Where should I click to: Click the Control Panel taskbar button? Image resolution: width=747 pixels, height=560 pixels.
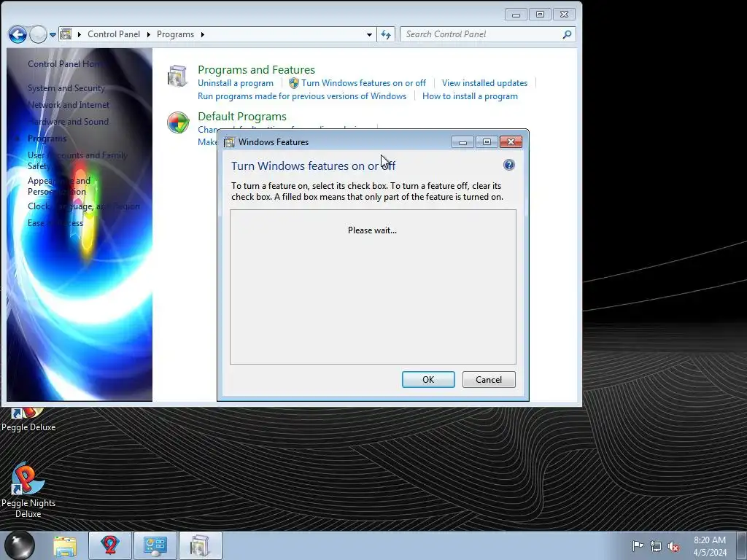pyautogui.click(x=155, y=545)
